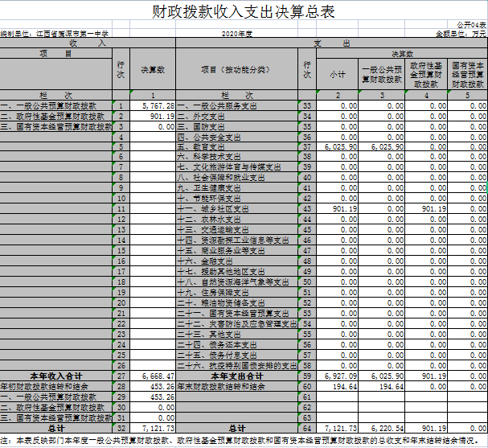The image size is (488, 448).
Task: Click the 6,927.09 expenditure total value
Action: click(x=341, y=376)
